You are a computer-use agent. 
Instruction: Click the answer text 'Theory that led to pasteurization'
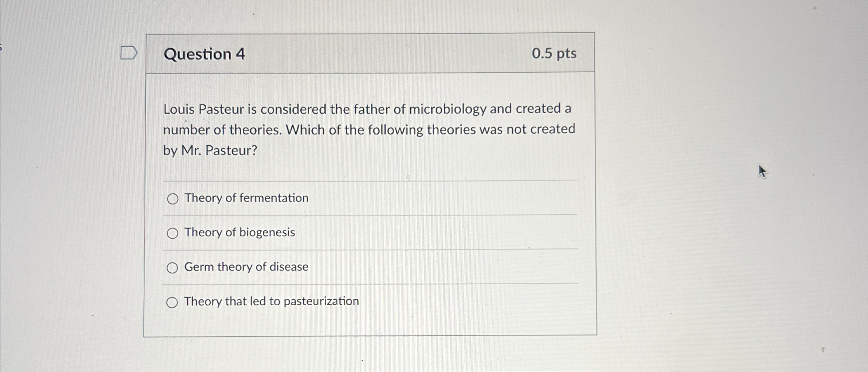[271, 301]
